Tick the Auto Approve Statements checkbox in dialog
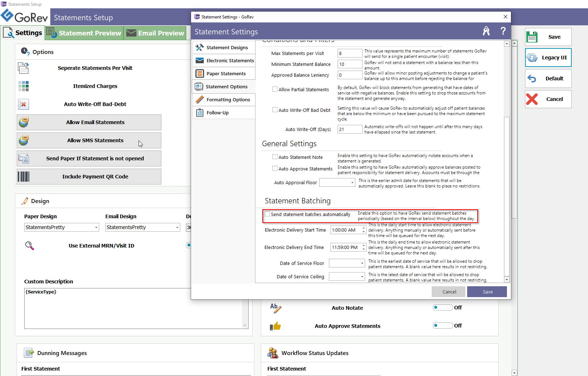This screenshot has width=588, height=376. coord(275,168)
